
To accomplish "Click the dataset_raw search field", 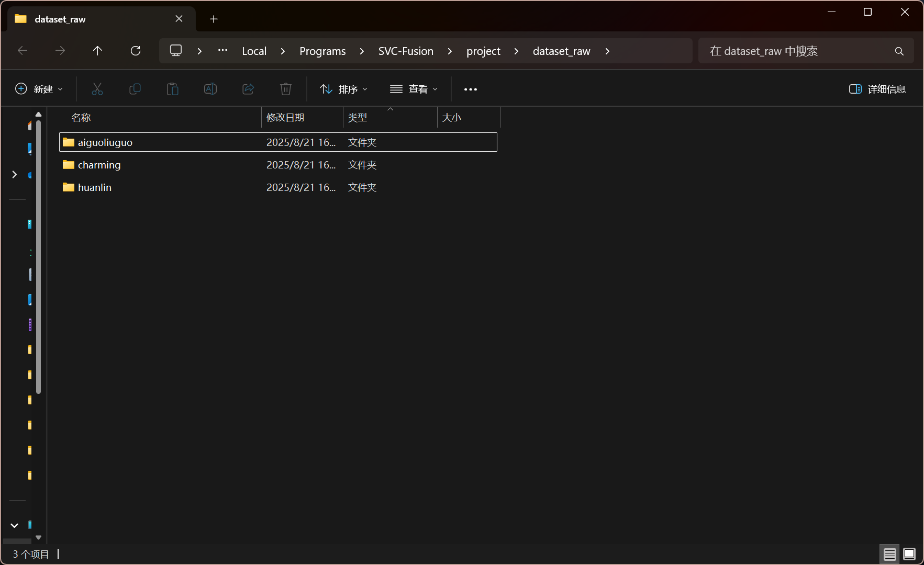I will point(796,51).
